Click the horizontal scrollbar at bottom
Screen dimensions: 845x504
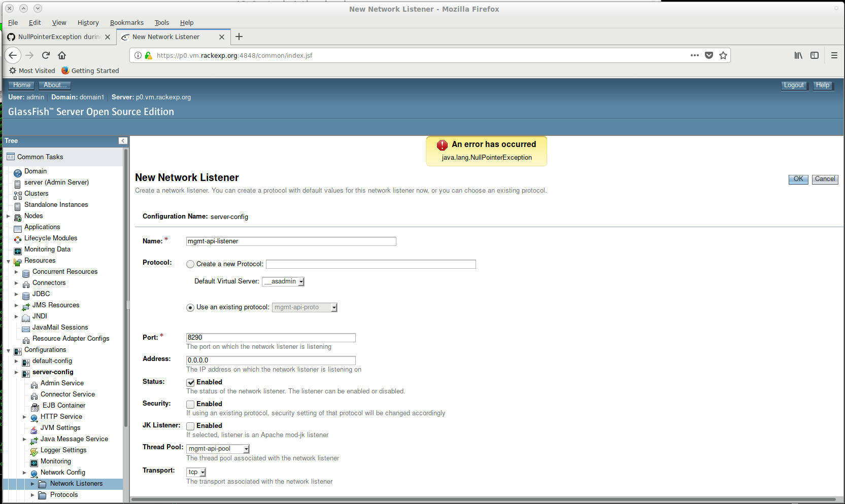483,499
